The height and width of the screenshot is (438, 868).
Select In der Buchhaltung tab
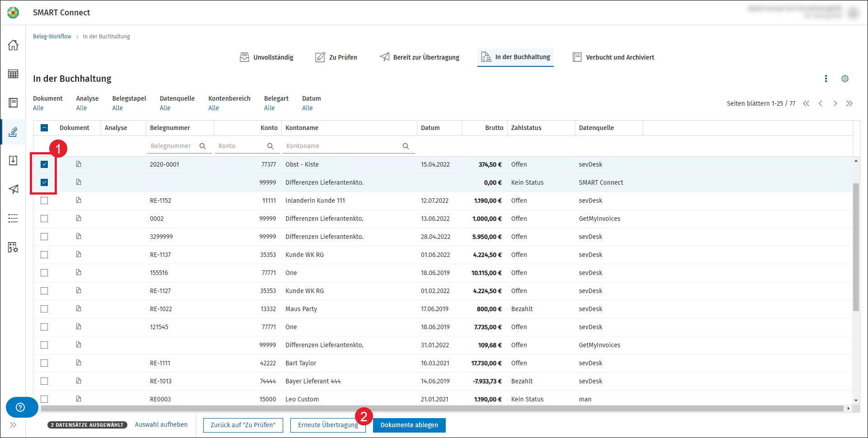pyautogui.click(x=515, y=57)
